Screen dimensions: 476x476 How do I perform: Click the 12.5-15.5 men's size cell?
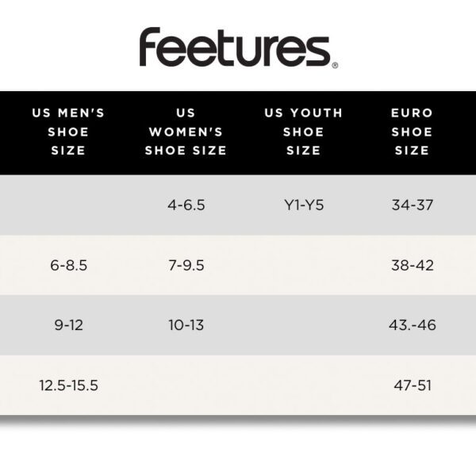tap(68, 386)
